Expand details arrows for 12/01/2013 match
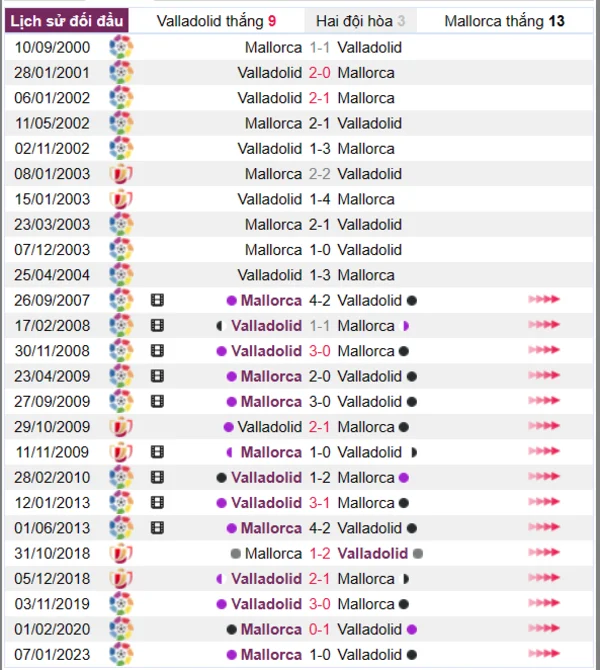 pyautogui.click(x=544, y=502)
